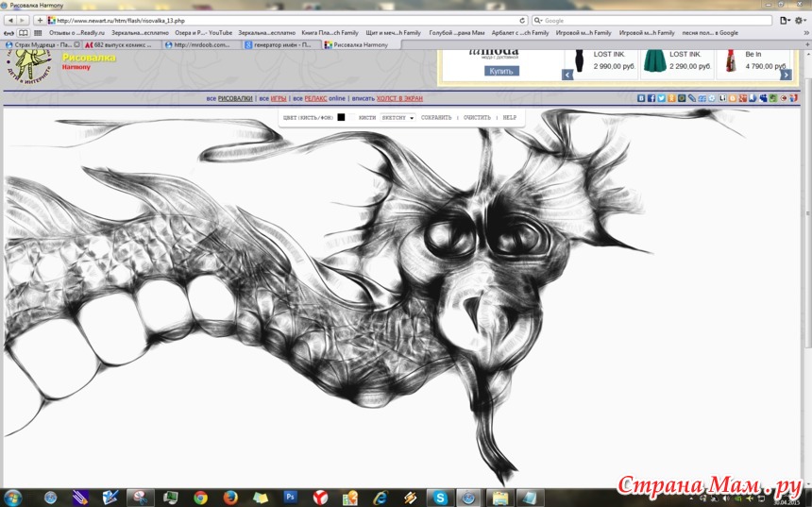Reload the page using the refresh icon
The width and height of the screenshot is (812, 507).
[x=522, y=20]
